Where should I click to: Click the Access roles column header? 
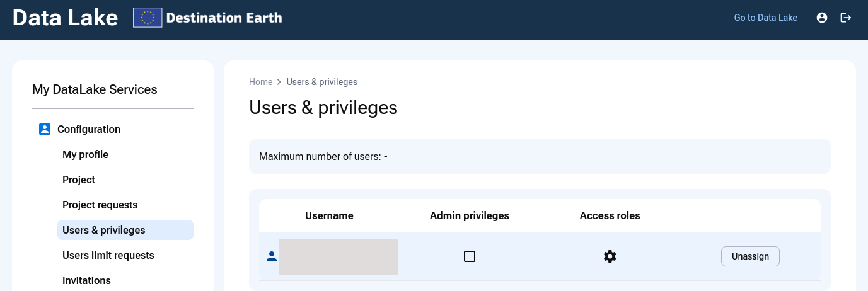pyautogui.click(x=610, y=215)
